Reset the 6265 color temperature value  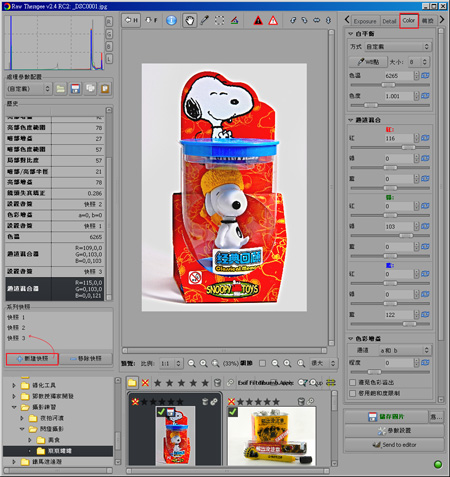[x=425, y=76]
